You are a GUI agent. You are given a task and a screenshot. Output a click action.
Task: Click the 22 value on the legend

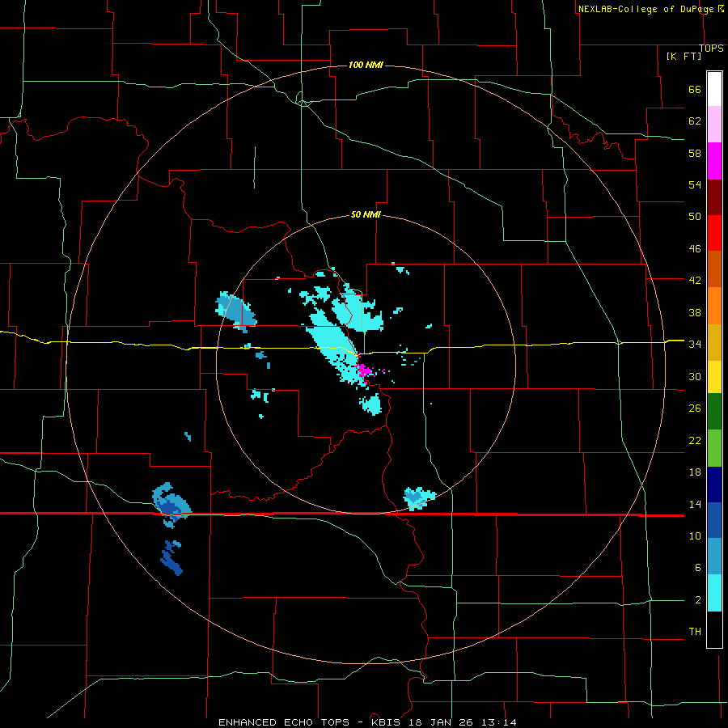tap(695, 440)
